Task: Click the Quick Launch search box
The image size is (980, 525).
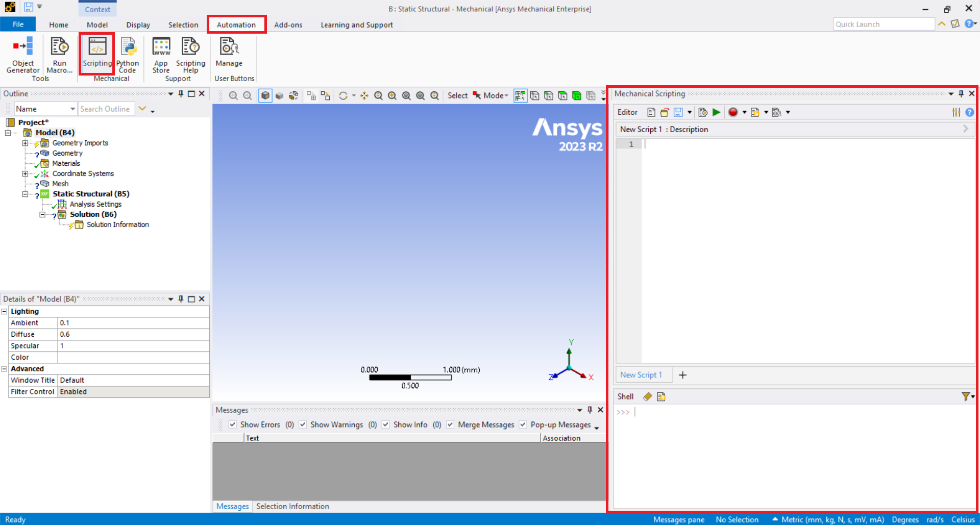Action: pyautogui.click(x=883, y=24)
